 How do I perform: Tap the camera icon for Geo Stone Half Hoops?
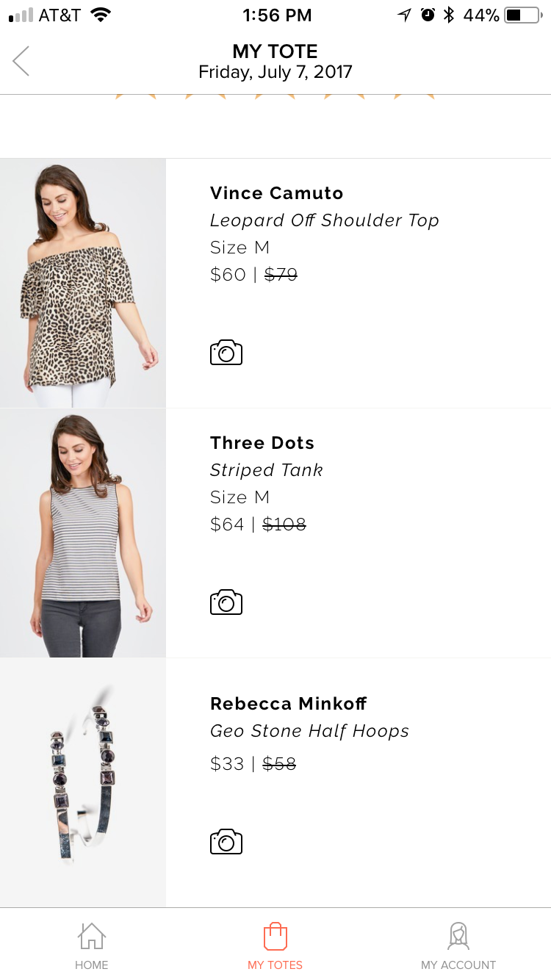[226, 841]
